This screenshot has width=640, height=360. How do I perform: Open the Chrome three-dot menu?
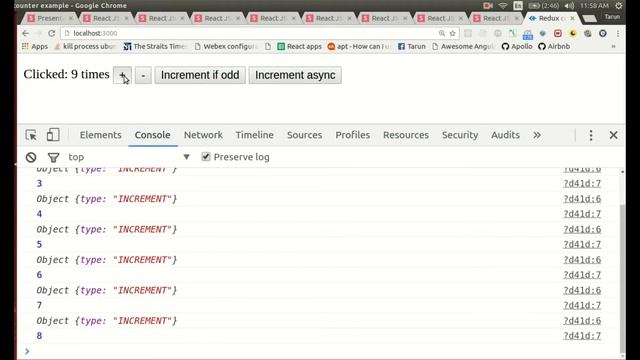click(x=618, y=33)
